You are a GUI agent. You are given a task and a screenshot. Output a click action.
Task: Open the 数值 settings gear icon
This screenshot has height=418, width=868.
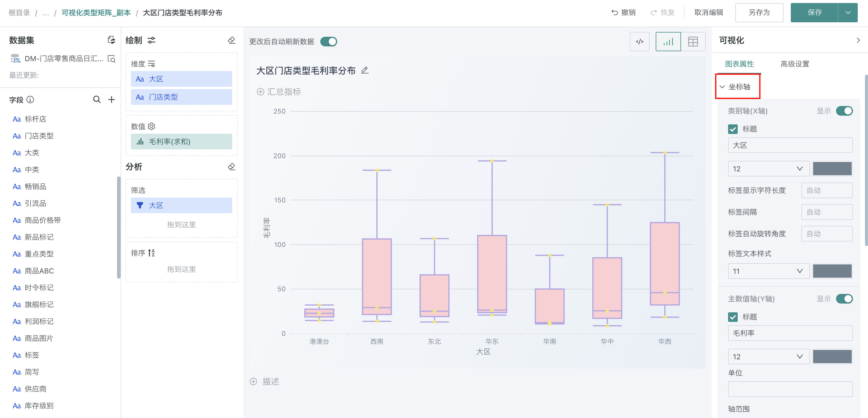pos(152,126)
